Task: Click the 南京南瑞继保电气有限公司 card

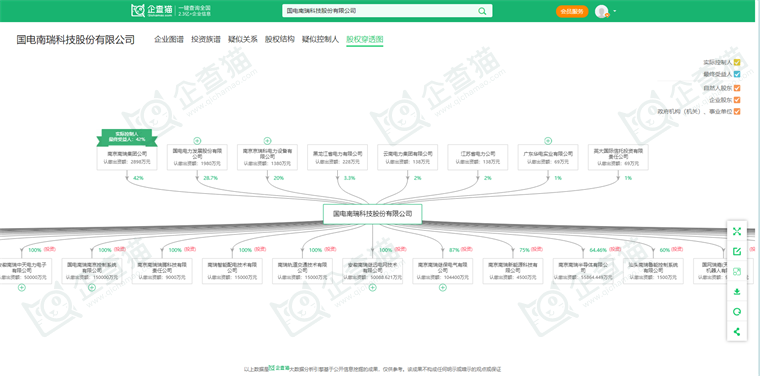Action: coord(443,271)
